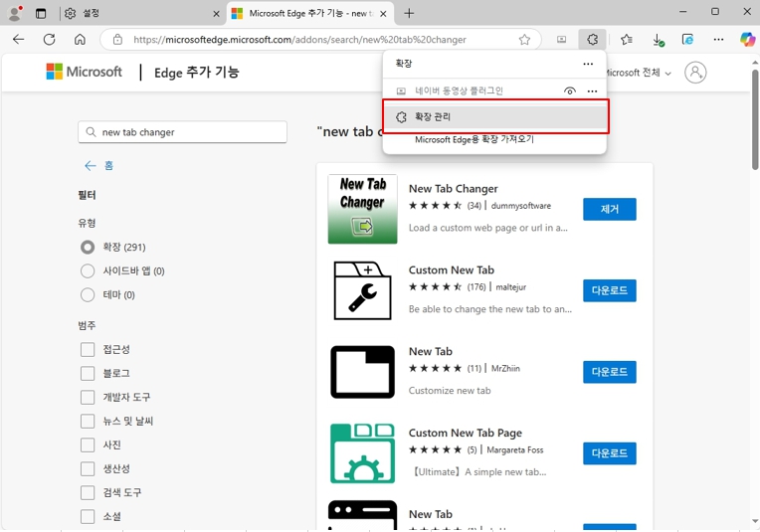Open the tab actions menu icon

click(x=41, y=14)
